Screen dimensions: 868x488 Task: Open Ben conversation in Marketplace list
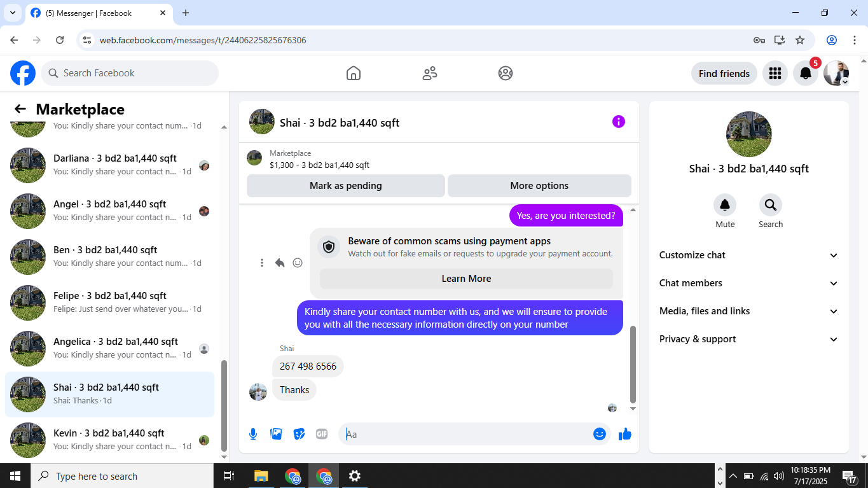[109, 257]
